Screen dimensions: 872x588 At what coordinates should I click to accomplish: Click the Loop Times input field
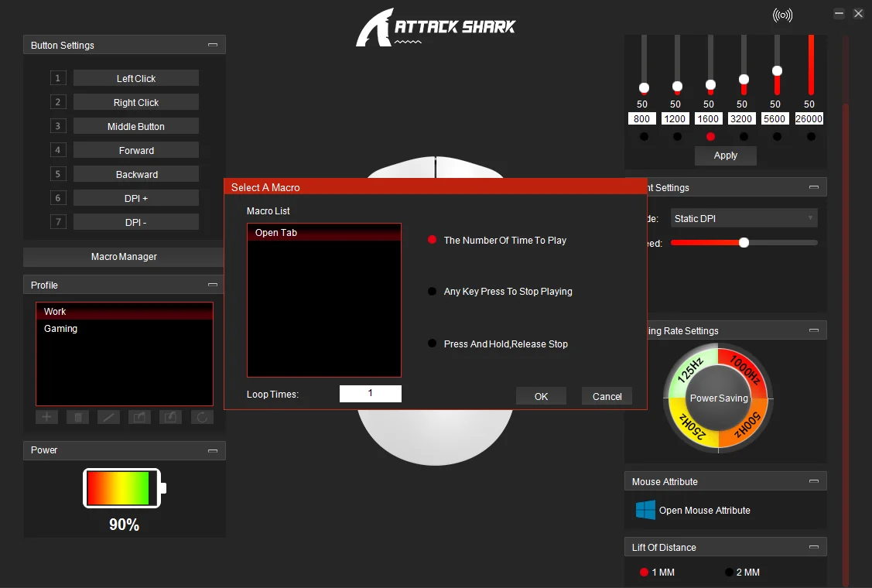tap(370, 394)
